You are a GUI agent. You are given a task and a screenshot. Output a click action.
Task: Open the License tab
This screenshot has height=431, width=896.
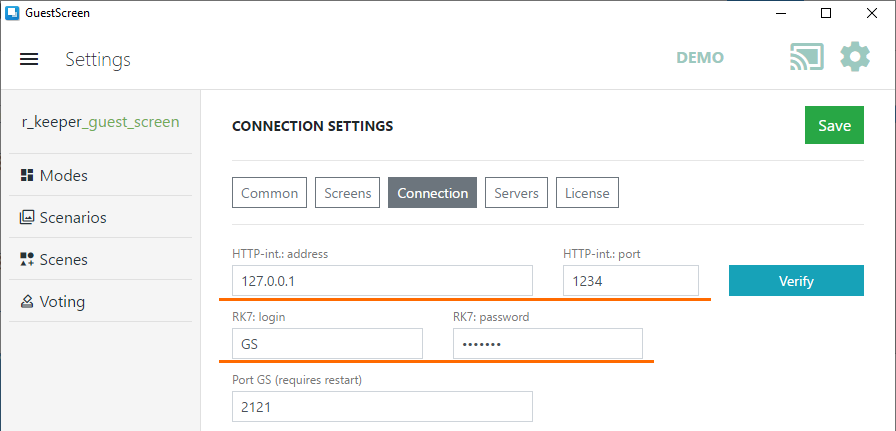[x=587, y=193]
